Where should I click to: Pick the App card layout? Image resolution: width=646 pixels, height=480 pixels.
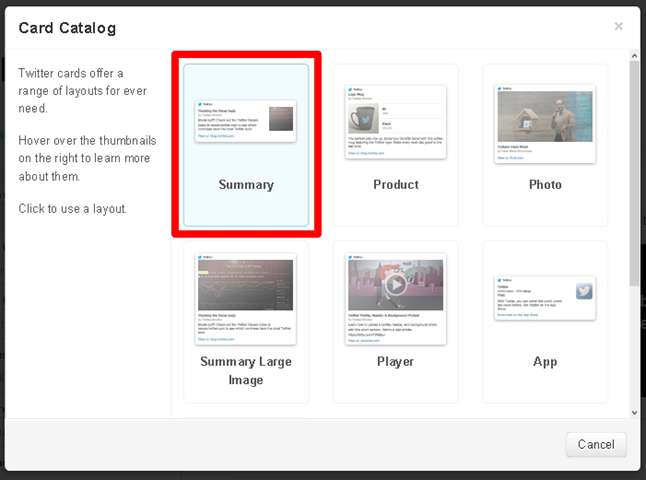tap(545, 322)
